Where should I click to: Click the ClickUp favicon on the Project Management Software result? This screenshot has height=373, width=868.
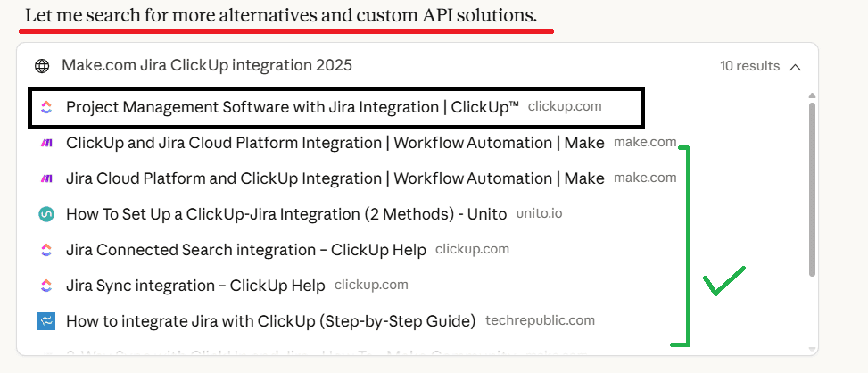click(46, 107)
